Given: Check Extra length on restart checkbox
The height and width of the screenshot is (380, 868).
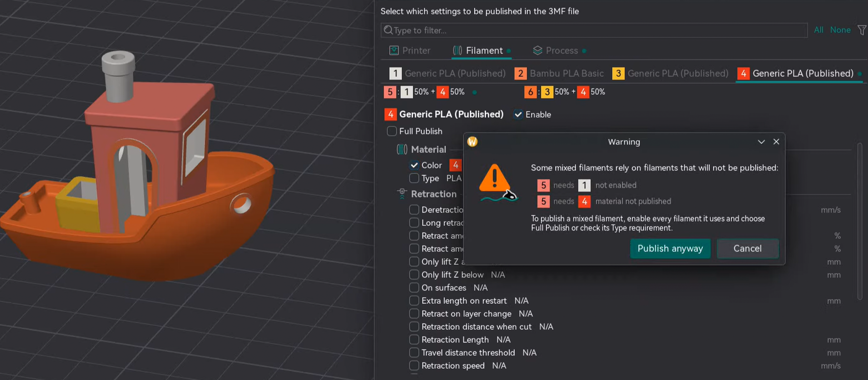Looking at the screenshot, I should pos(414,300).
